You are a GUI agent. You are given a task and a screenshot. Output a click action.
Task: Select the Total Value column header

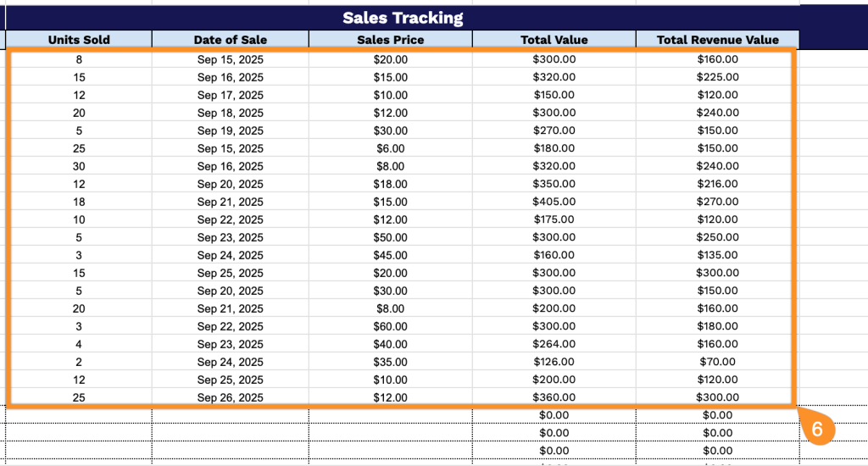coord(554,40)
